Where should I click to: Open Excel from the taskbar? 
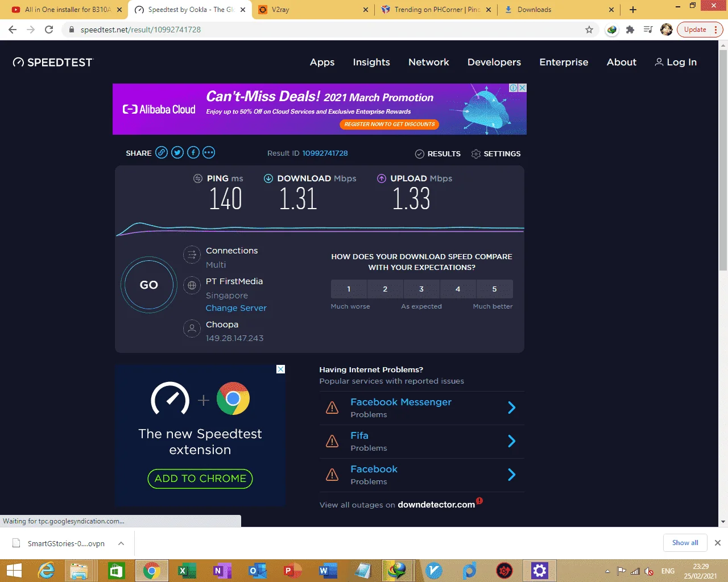click(187, 571)
